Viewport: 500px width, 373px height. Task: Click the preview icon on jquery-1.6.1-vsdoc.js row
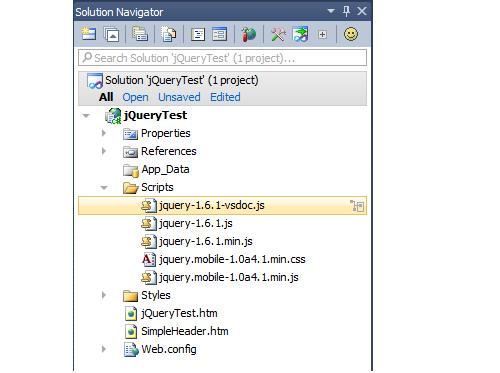click(x=357, y=206)
